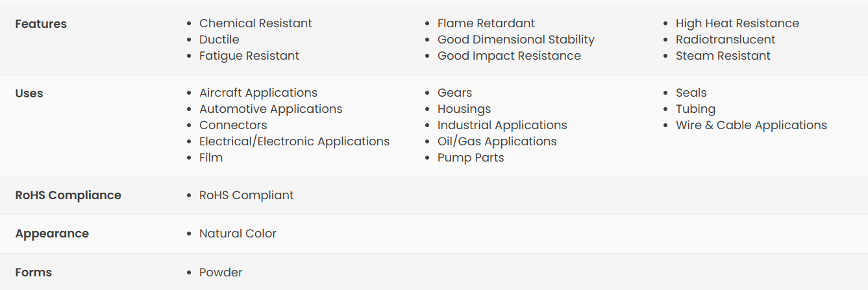Click the Appearance row label
Viewport: 868px width, 290px height.
click(52, 234)
